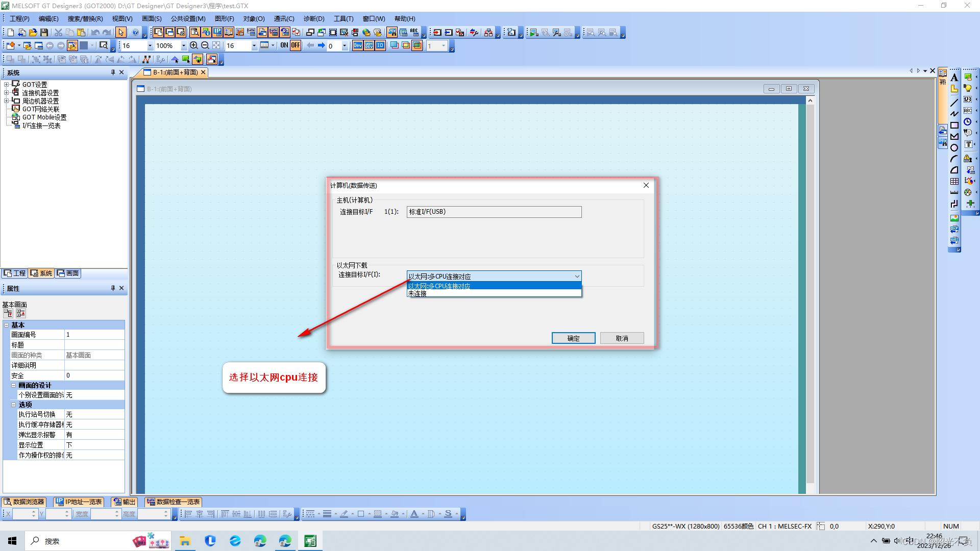Choose the 未连接 option in list

click(418, 294)
